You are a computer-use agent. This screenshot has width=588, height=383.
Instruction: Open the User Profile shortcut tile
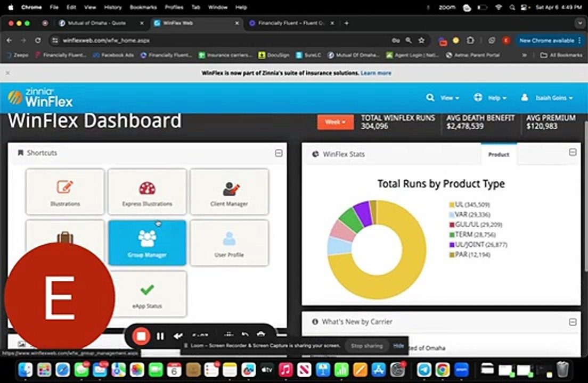coord(229,243)
